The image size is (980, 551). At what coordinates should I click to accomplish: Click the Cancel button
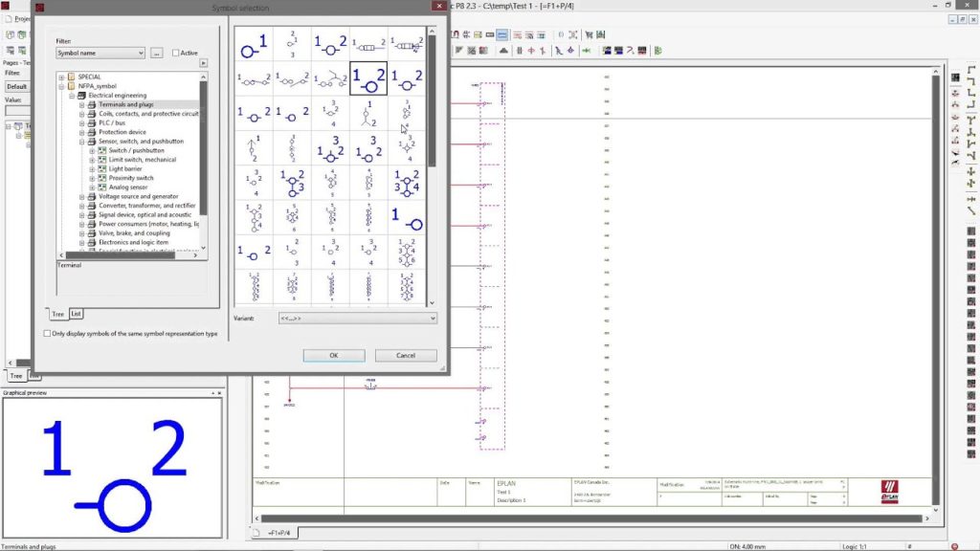point(406,355)
